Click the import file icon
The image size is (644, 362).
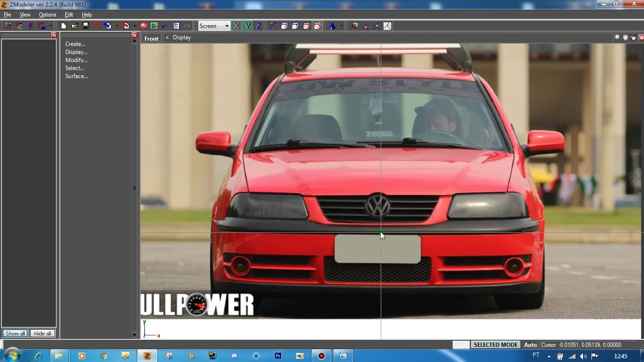click(x=108, y=26)
